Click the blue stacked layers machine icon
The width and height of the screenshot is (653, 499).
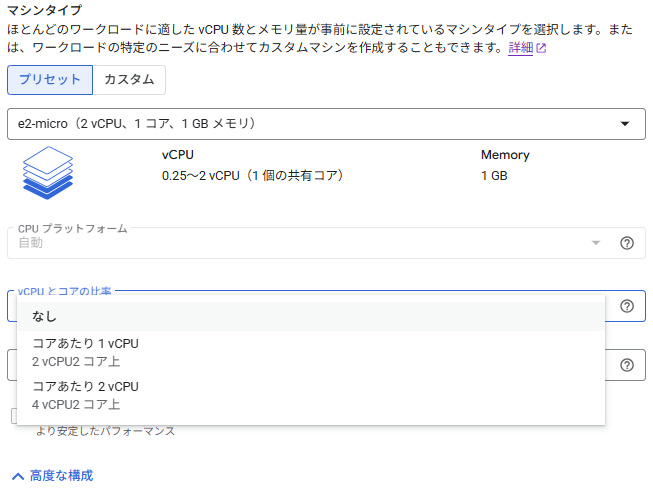coord(48,172)
